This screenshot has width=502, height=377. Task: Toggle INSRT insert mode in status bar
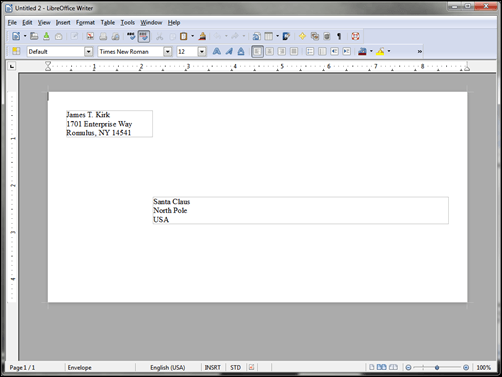(x=213, y=367)
